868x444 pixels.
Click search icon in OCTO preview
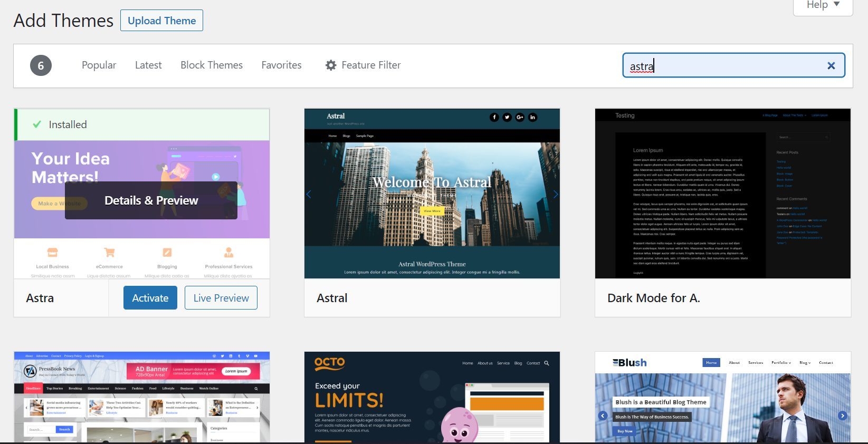click(x=547, y=363)
